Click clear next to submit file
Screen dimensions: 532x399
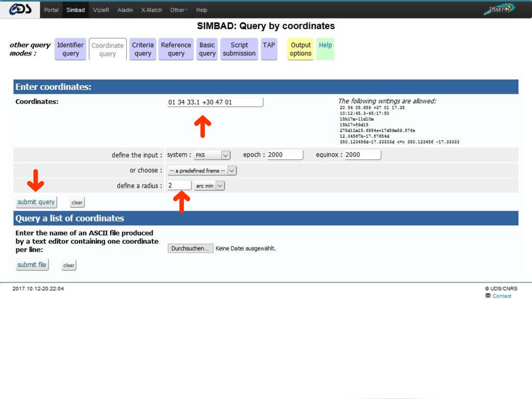click(69, 265)
